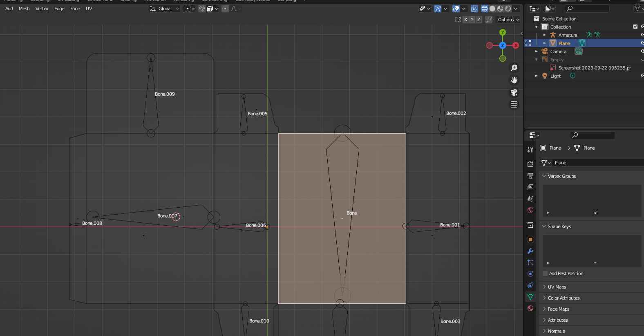Toggle proportional editing button
The height and width of the screenshot is (336, 644).
click(225, 9)
